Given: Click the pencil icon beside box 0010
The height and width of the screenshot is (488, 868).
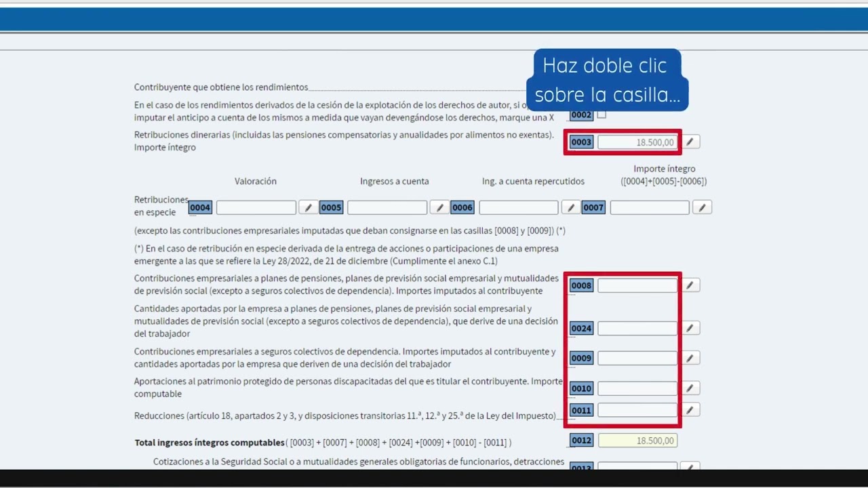Looking at the screenshot, I should coord(690,388).
